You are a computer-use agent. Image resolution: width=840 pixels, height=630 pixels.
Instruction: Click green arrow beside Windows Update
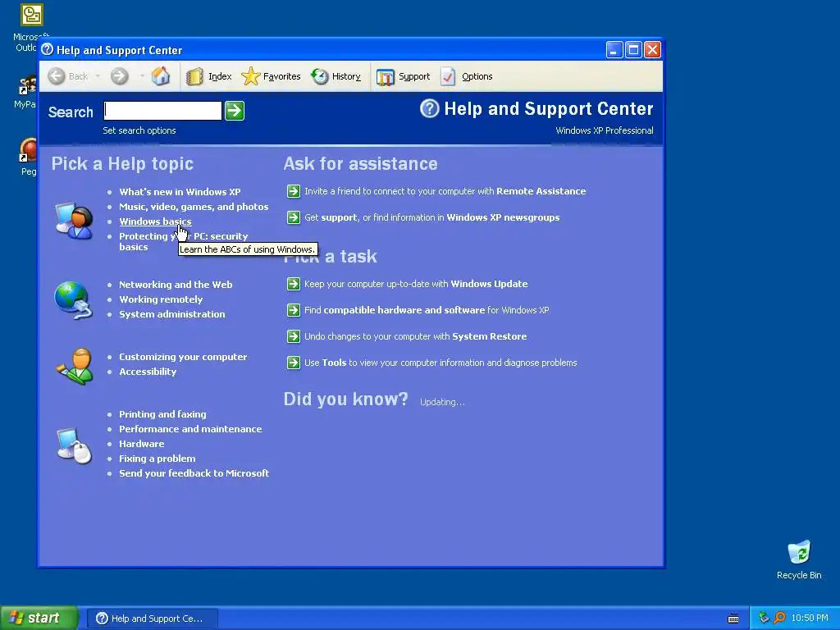[294, 284]
